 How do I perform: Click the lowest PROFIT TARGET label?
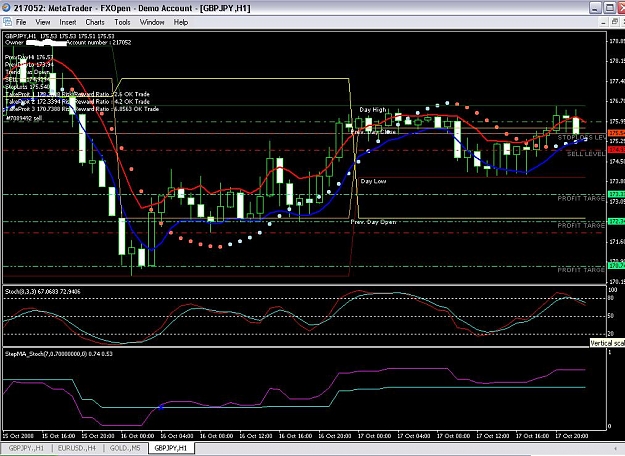pyautogui.click(x=581, y=270)
